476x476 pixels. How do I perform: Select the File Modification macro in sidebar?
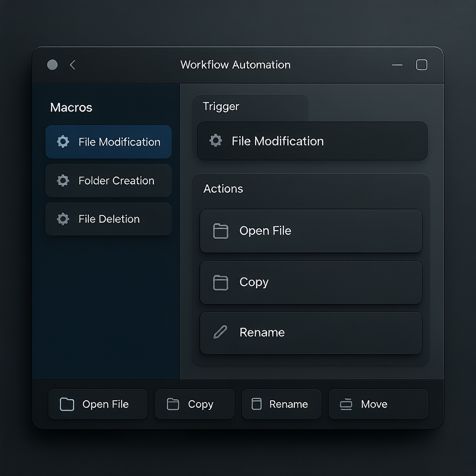(109, 142)
